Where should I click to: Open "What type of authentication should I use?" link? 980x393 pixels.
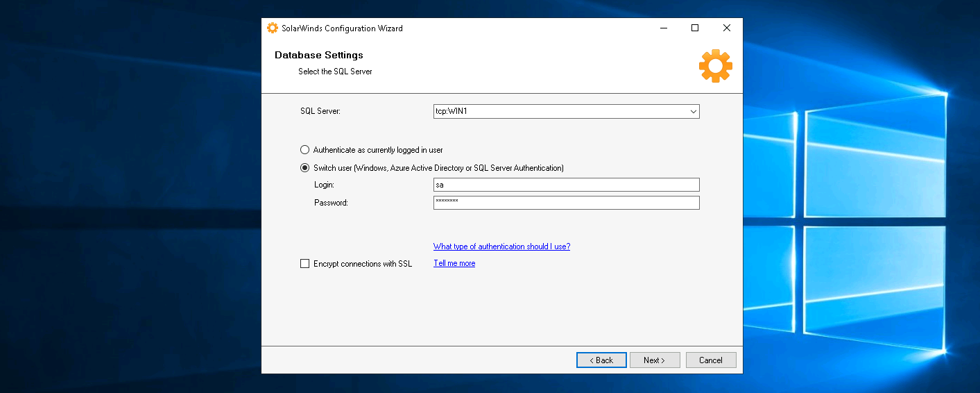(501, 246)
